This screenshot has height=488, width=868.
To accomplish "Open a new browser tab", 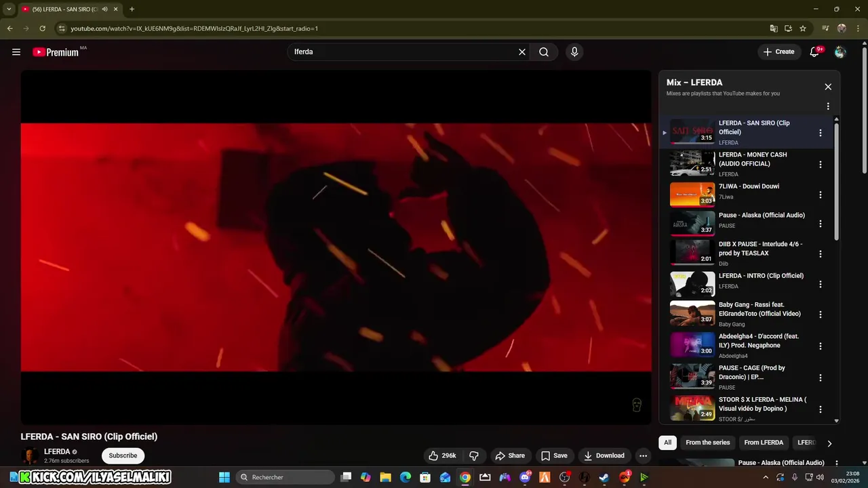I will click(132, 9).
